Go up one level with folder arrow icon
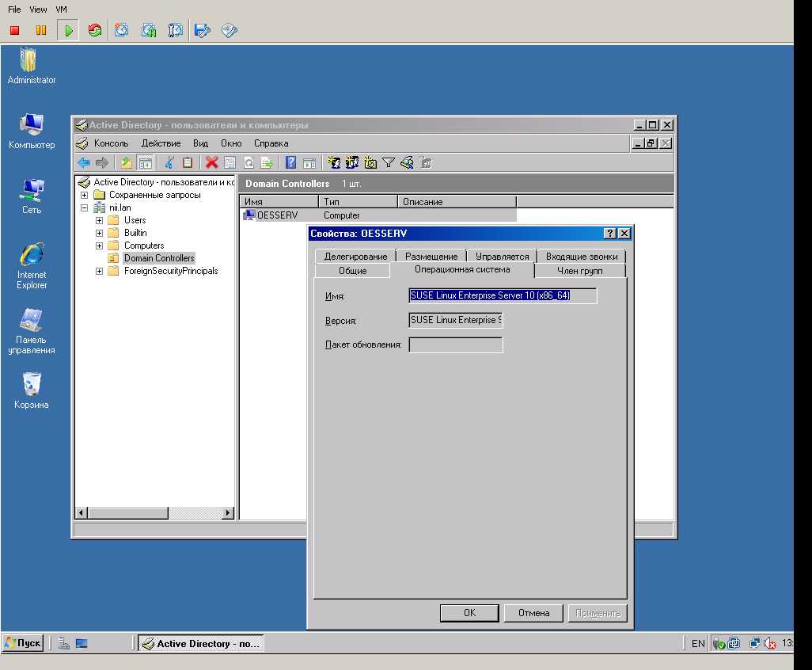The height and width of the screenshot is (670, 812). pyautogui.click(x=127, y=162)
